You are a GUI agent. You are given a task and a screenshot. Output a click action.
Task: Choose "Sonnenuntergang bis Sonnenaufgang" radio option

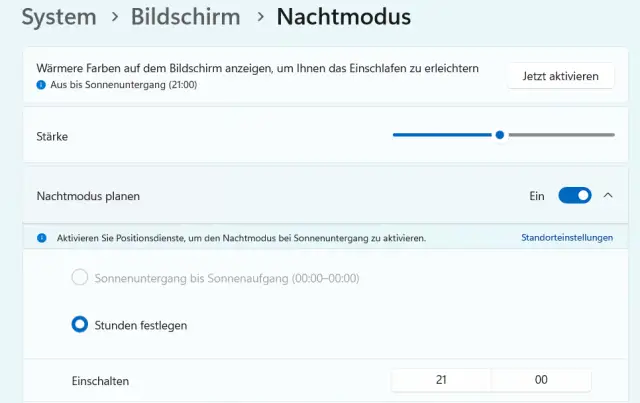pyautogui.click(x=80, y=278)
